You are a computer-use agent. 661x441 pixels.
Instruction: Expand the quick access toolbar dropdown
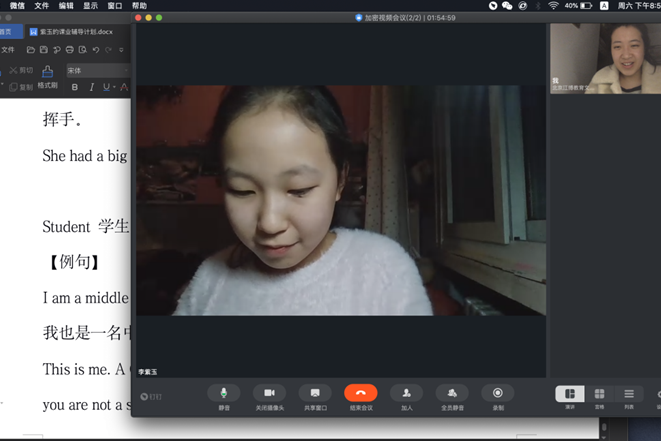click(x=122, y=49)
